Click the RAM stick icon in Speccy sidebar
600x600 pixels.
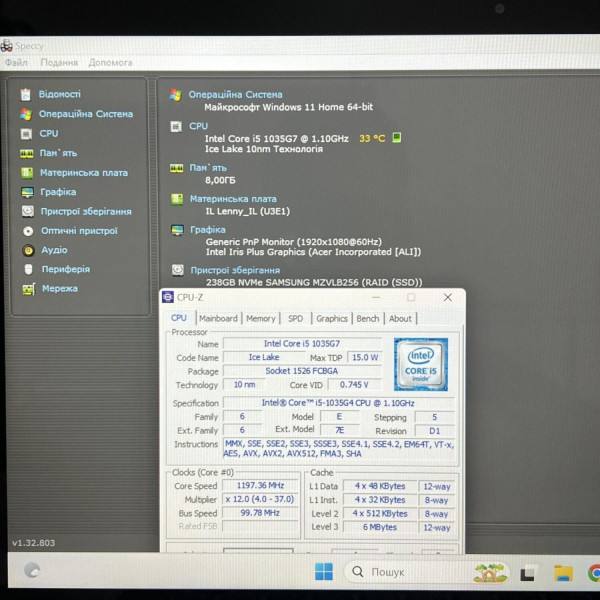tap(26, 153)
